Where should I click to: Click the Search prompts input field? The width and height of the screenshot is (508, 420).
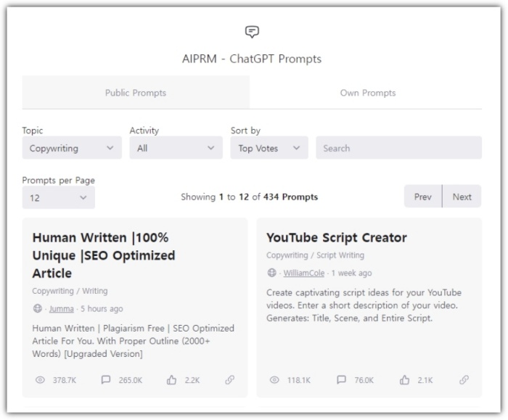[x=399, y=148]
